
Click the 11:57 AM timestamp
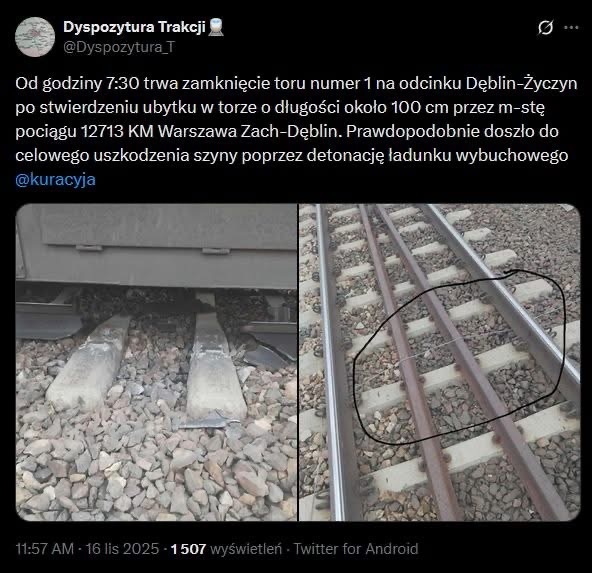click(x=45, y=549)
